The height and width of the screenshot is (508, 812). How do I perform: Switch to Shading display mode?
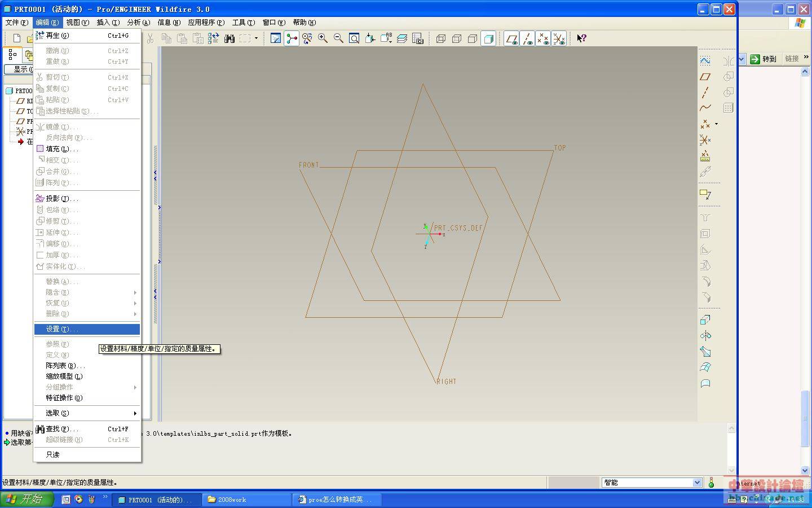point(488,38)
